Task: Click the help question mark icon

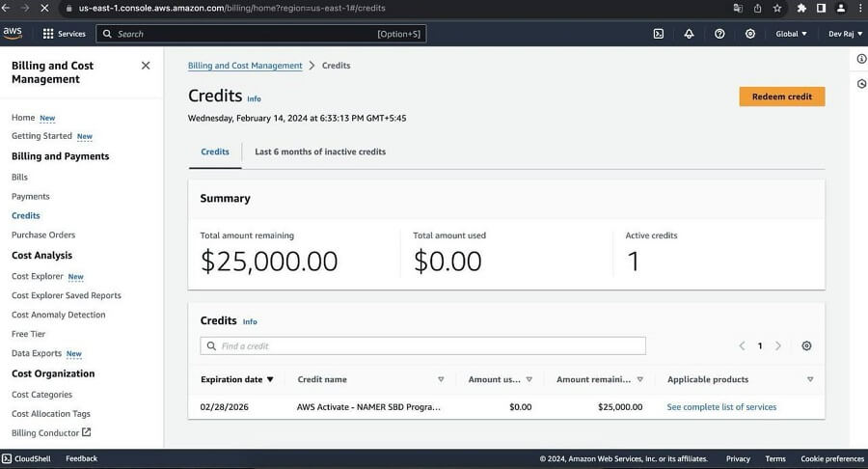Action: tap(719, 34)
